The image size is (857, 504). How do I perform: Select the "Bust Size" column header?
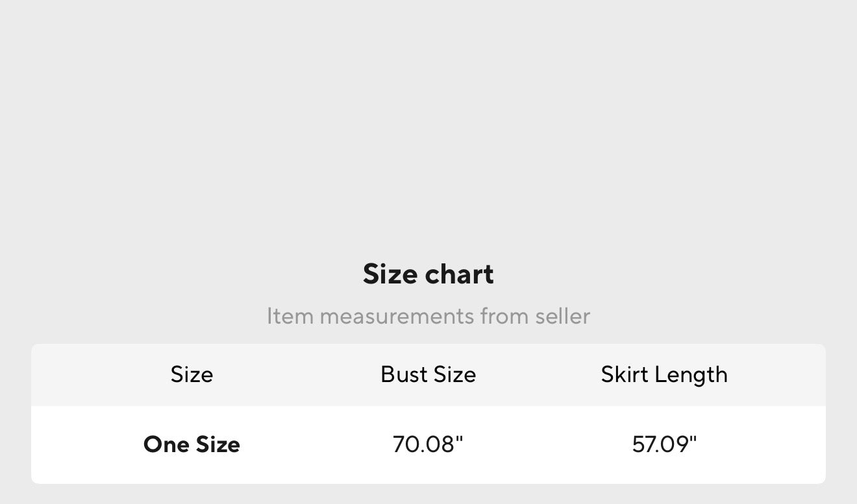pyautogui.click(x=428, y=374)
